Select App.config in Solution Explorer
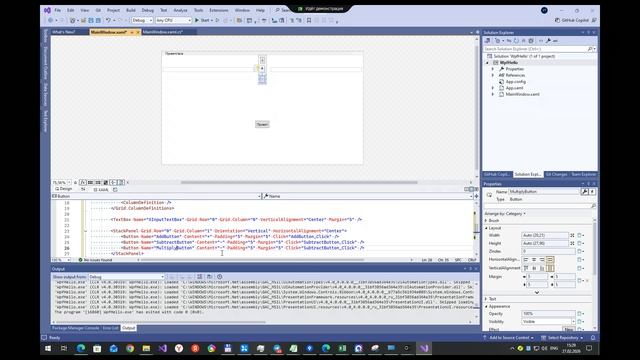 [516, 82]
